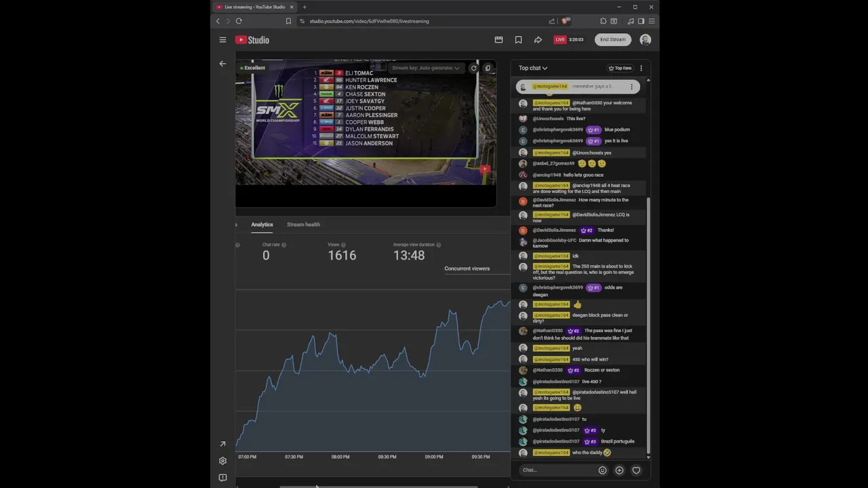Click the plus icon in the chat box
The width and height of the screenshot is (868, 488).
click(619, 470)
